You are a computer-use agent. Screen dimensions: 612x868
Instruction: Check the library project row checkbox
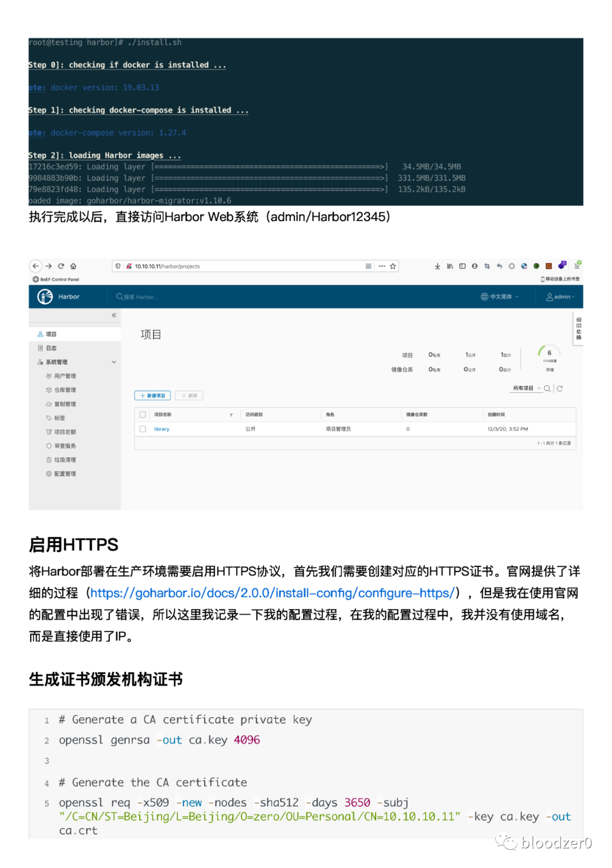[143, 429]
